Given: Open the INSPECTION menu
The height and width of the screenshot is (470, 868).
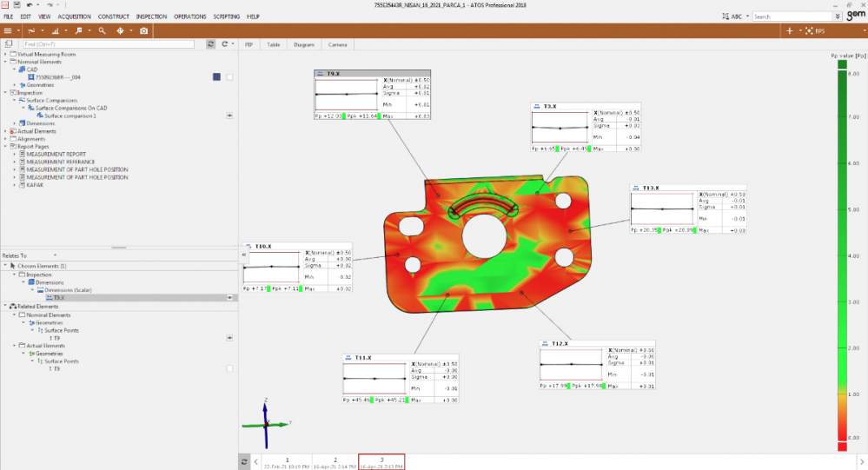Looking at the screenshot, I should [151, 17].
